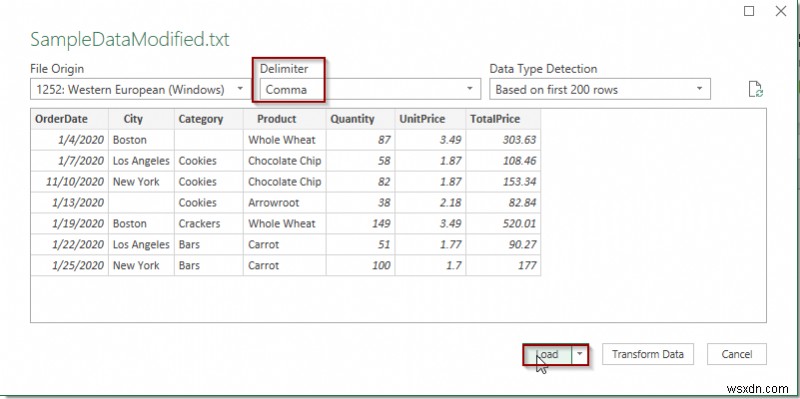Open the Delimiter dropdown
The width and height of the screenshot is (800, 399).
[x=370, y=90]
